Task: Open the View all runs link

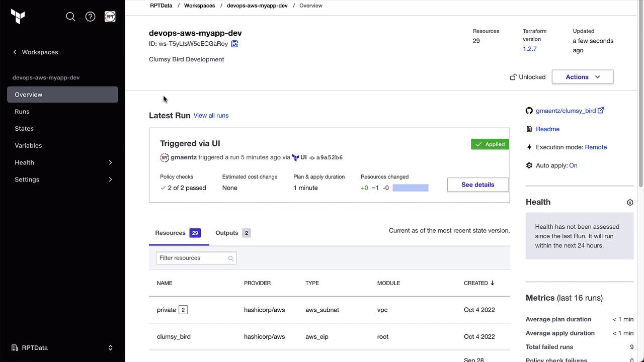Action: [211, 116]
